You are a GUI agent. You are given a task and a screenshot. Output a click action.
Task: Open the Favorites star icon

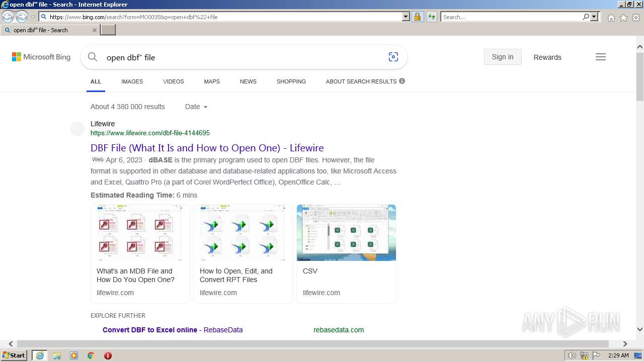623,17
